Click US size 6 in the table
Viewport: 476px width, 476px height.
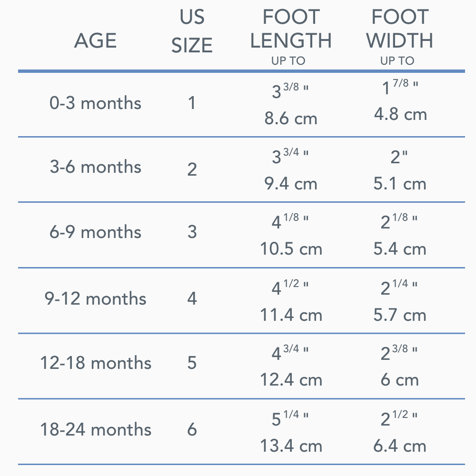point(192,429)
